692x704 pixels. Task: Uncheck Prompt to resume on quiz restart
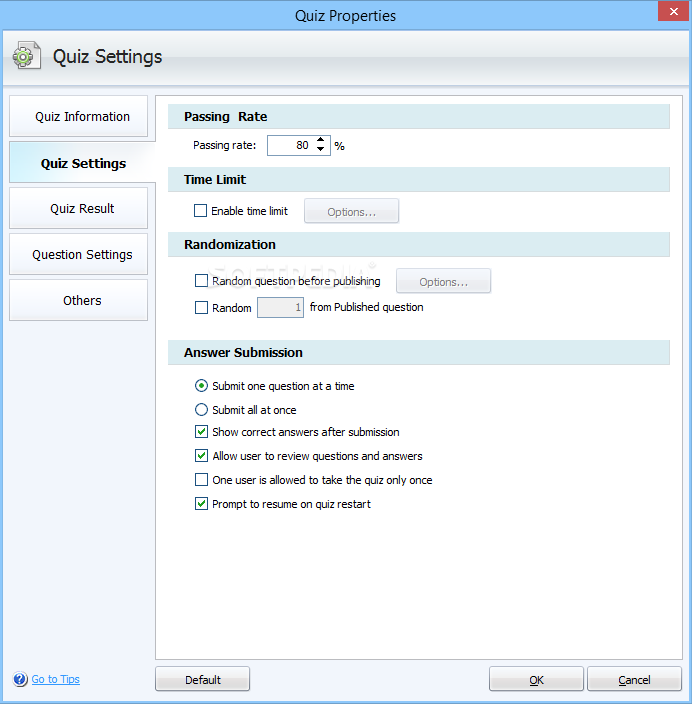click(x=201, y=504)
